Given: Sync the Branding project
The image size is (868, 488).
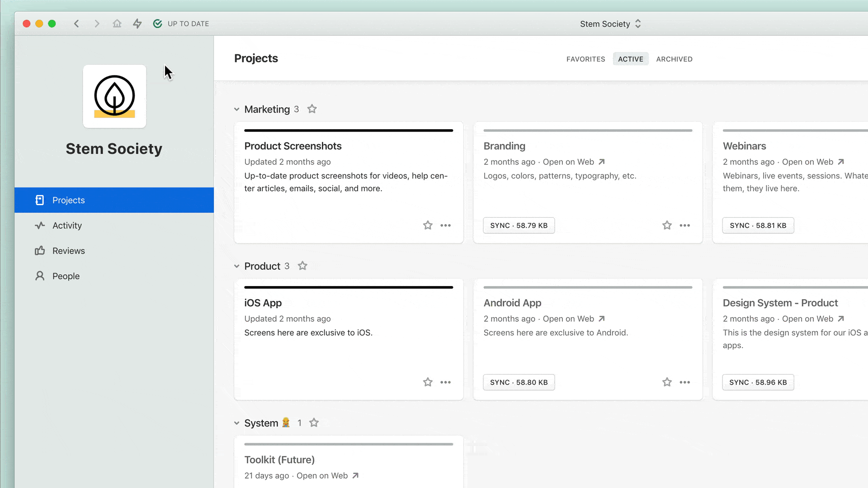Looking at the screenshot, I should point(519,225).
